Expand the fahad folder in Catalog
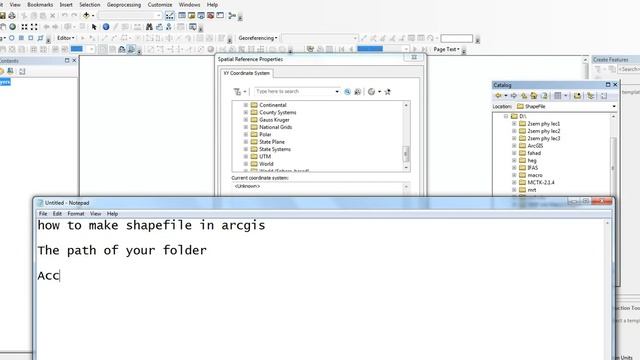 514,153
